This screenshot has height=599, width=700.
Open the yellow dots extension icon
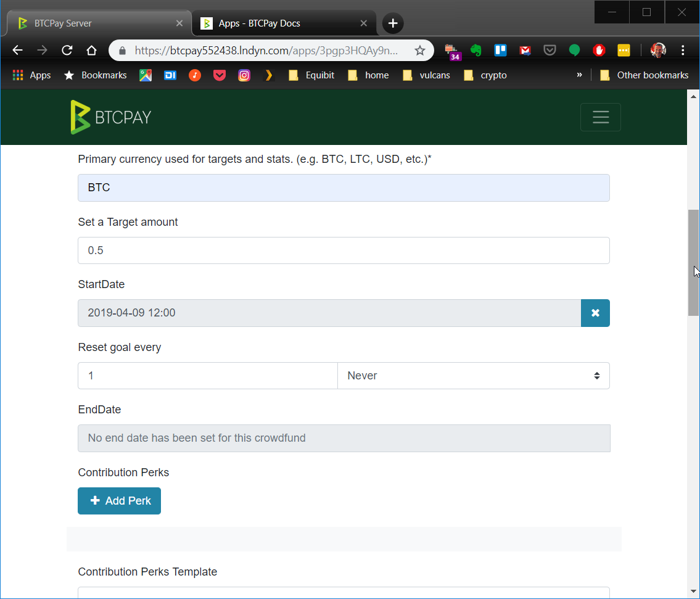pos(623,50)
